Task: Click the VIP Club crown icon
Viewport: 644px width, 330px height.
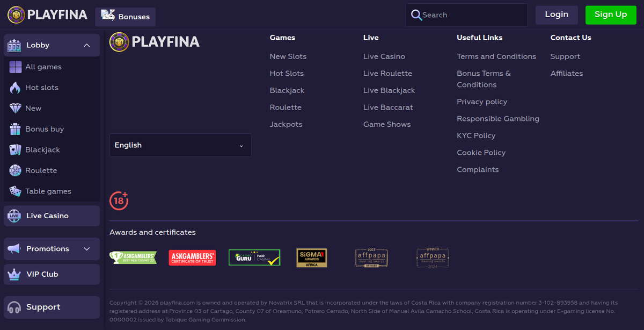Action: point(14,275)
